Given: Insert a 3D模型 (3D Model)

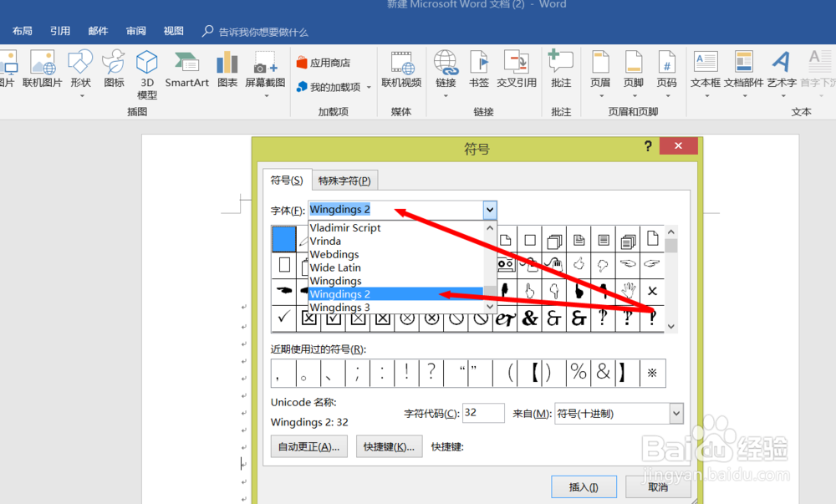Looking at the screenshot, I should coord(146,71).
